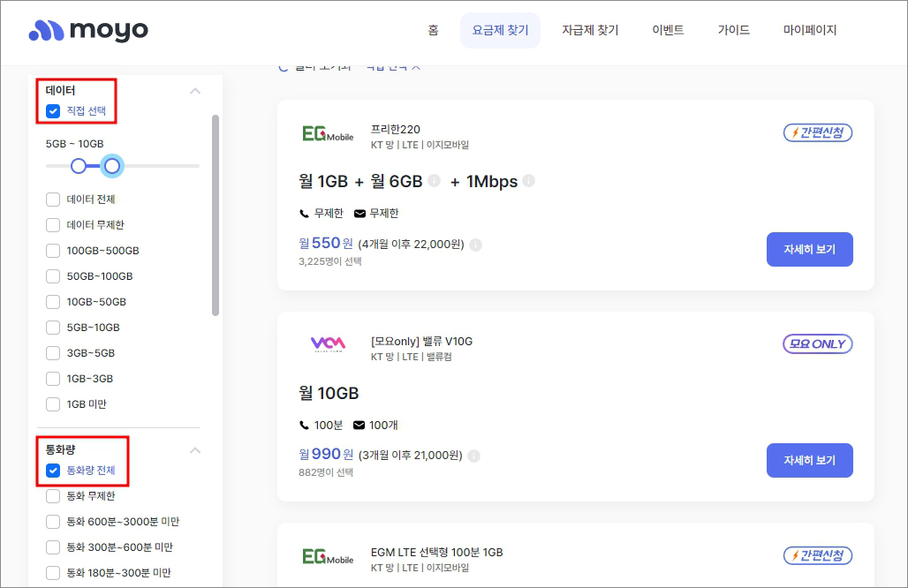
Task: Click info icon next to 월 6GB
Action: pyautogui.click(x=435, y=181)
